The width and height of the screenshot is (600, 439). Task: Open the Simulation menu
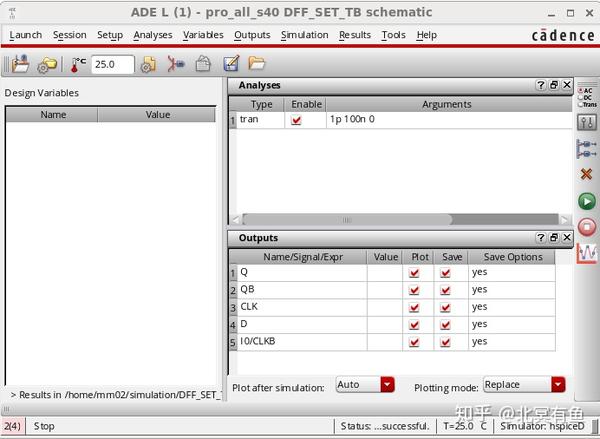[305, 35]
